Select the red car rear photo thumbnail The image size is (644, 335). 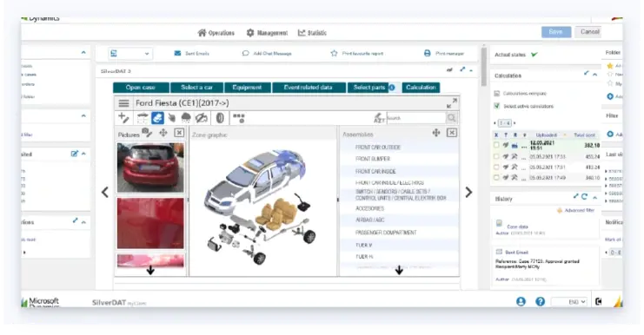[x=150, y=167]
